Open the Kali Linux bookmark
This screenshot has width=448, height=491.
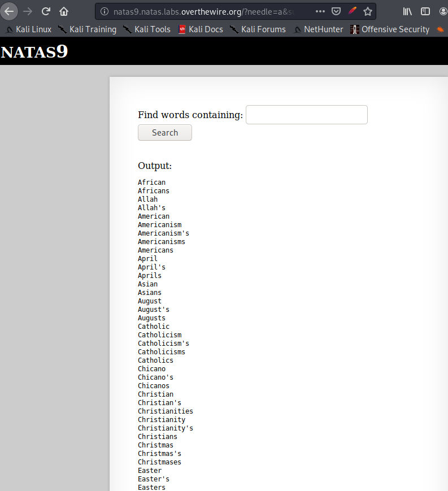click(28, 29)
